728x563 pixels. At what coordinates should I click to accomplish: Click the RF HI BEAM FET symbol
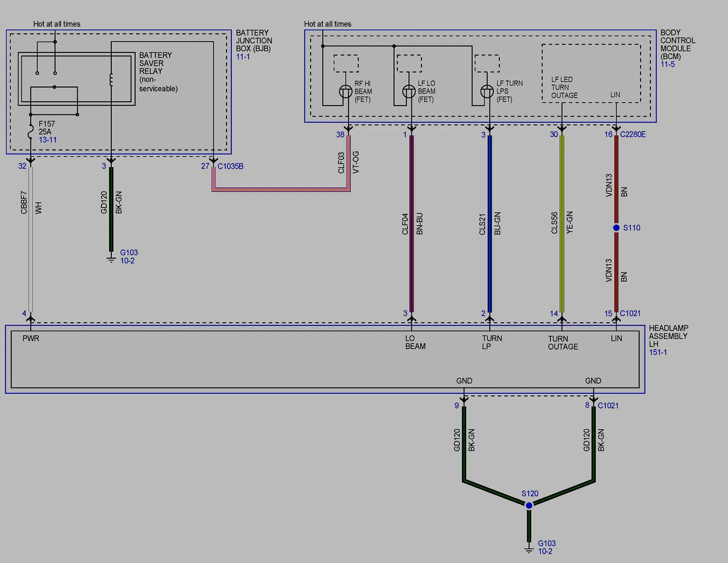tap(346, 91)
